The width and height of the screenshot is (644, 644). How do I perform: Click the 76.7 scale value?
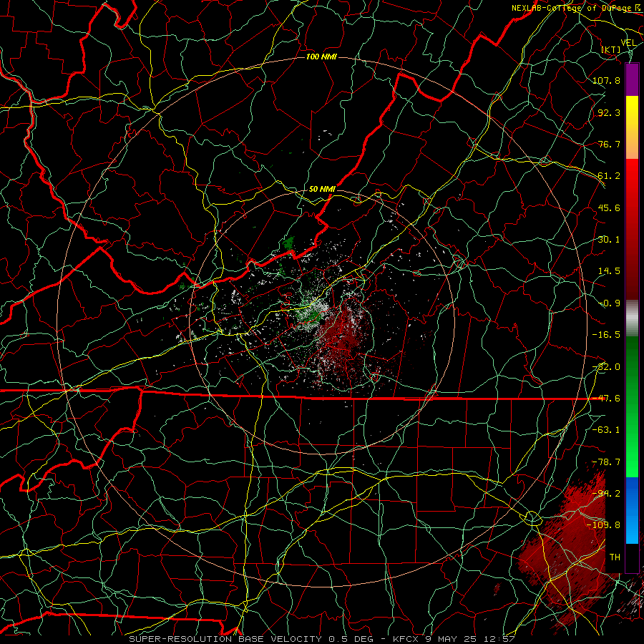609,144
